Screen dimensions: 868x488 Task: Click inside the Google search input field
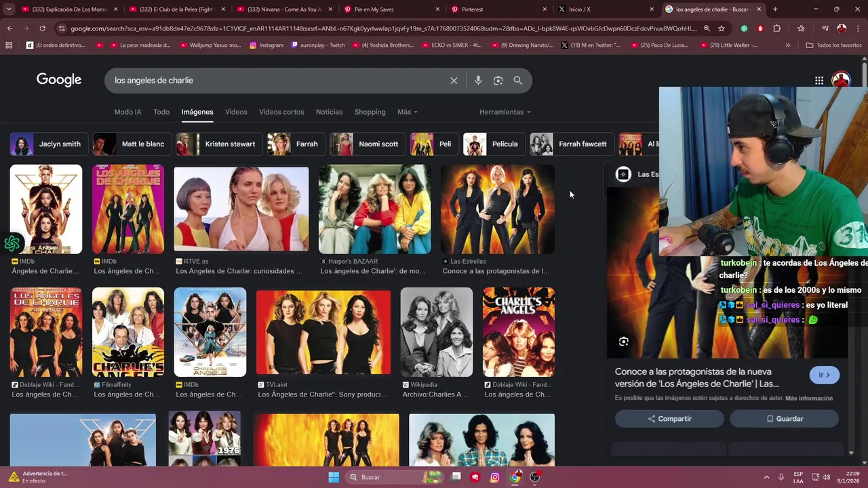point(278,81)
